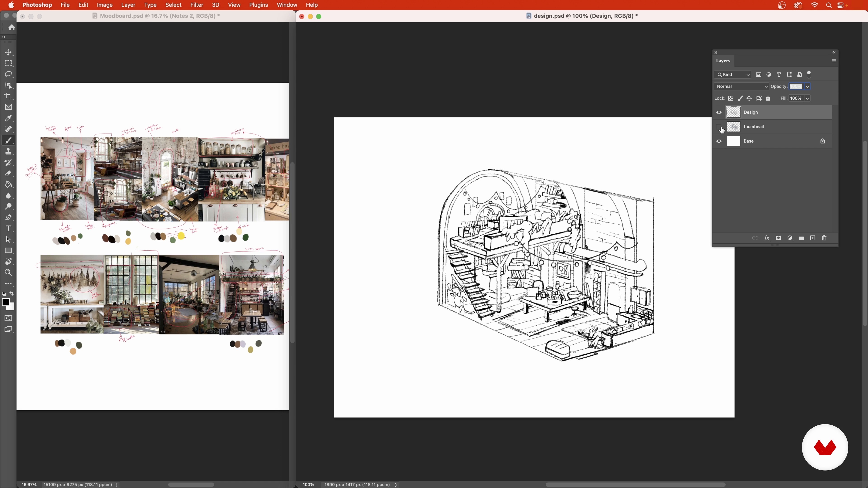This screenshot has height=488, width=868.
Task: Select the Crop tool
Action: 8,96
